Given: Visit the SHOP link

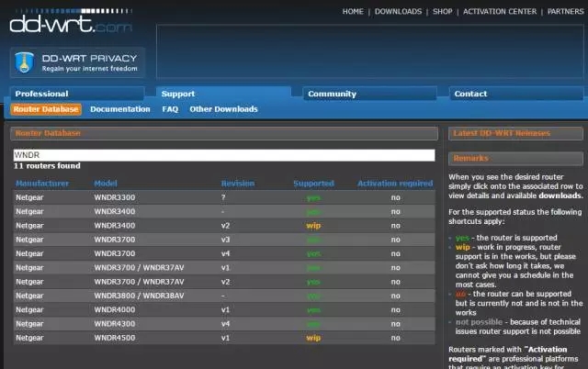Looking at the screenshot, I should (443, 12).
